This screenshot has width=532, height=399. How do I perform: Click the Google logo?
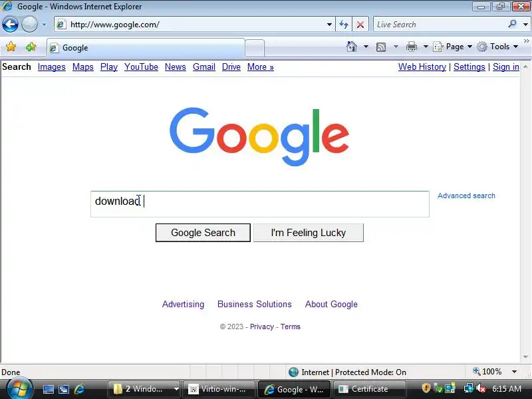point(259,136)
